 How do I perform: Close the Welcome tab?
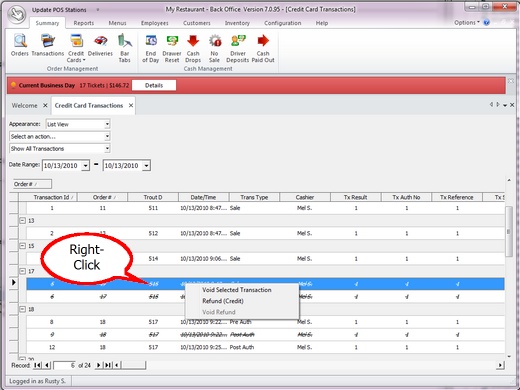[45, 105]
